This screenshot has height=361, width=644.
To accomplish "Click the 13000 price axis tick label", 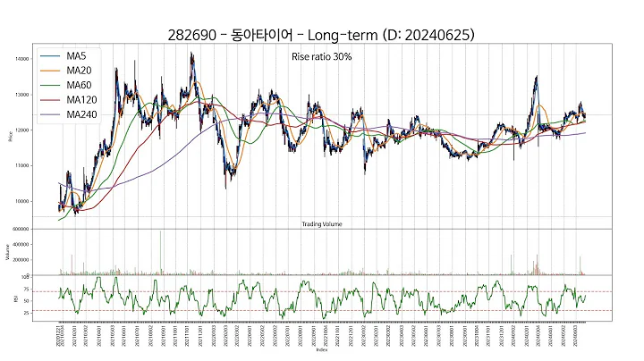I will click(x=22, y=95).
